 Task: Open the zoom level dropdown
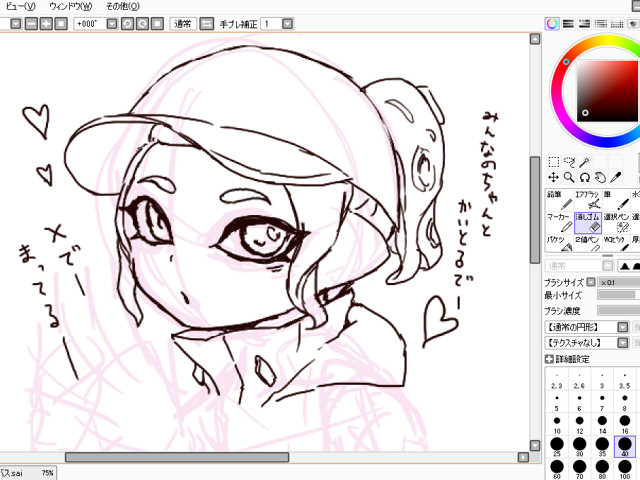[x=16, y=24]
